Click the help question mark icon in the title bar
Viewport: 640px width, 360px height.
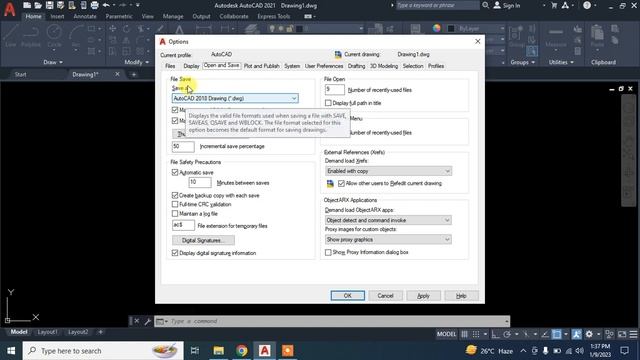tap(587, 5)
